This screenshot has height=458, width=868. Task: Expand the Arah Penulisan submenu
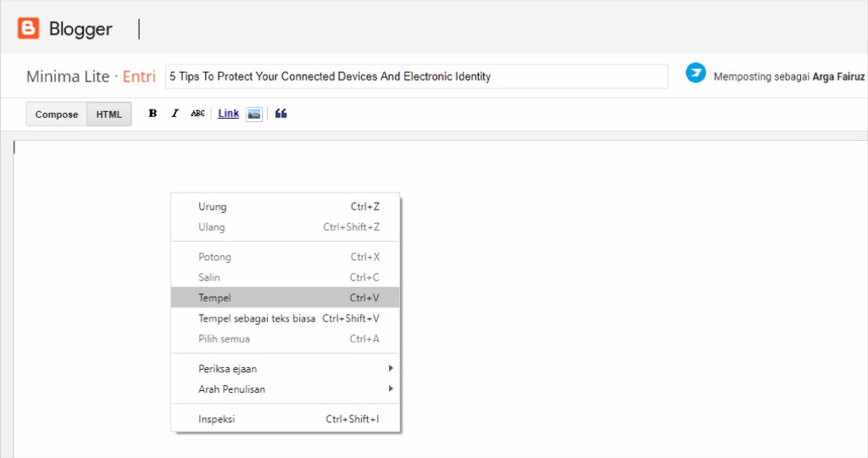[x=285, y=389]
